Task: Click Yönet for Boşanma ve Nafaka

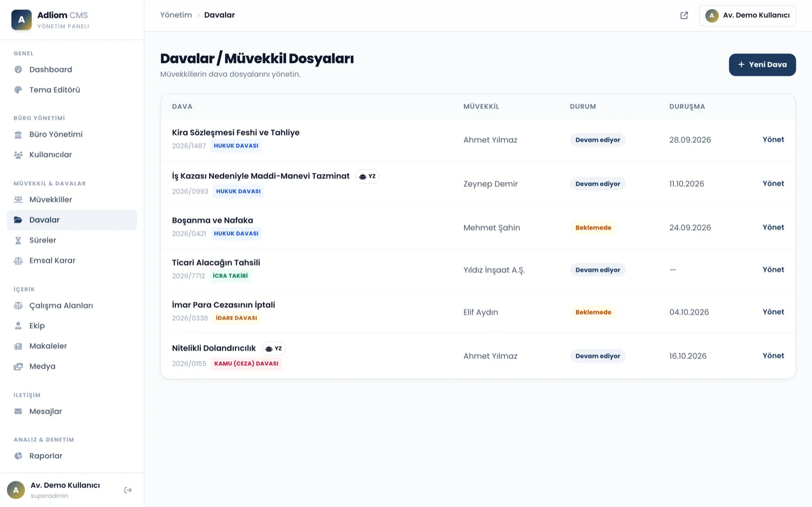Action: tap(773, 227)
